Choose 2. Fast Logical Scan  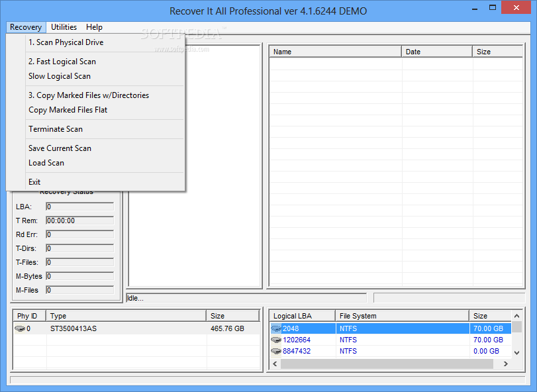(105, 62)
